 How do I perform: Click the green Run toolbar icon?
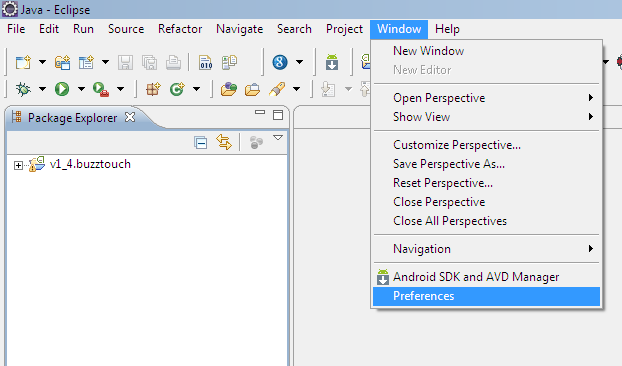click(62, 89)
